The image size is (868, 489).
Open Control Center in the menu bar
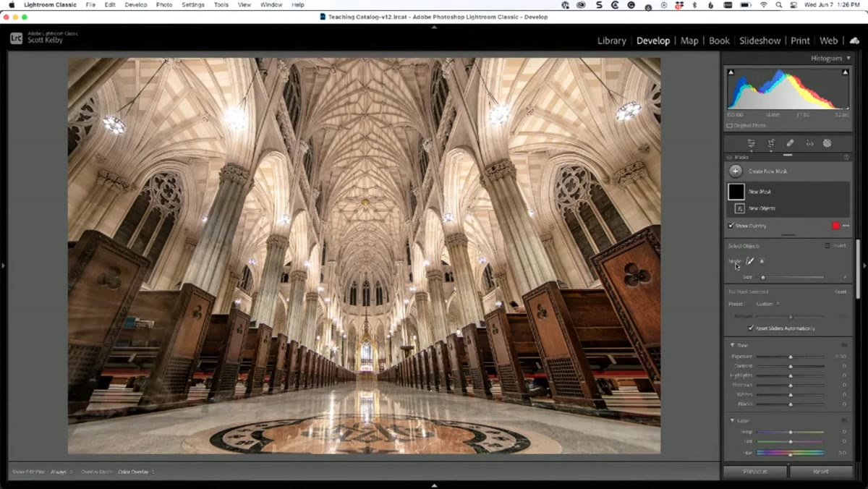[x=793, y=5]
